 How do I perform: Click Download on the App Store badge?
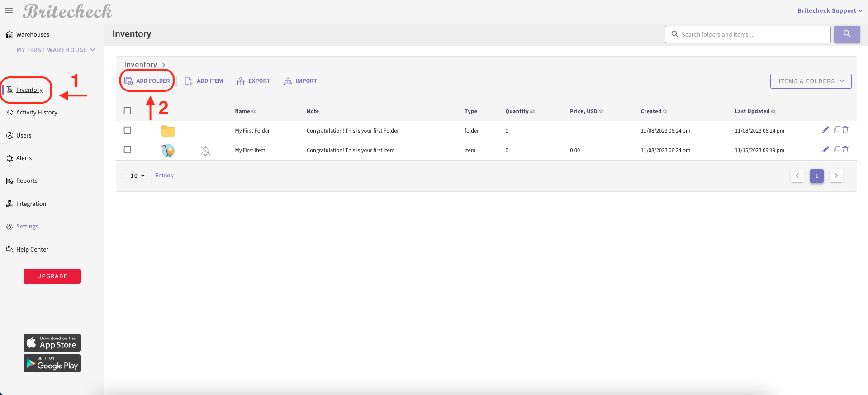pos(52,343)
